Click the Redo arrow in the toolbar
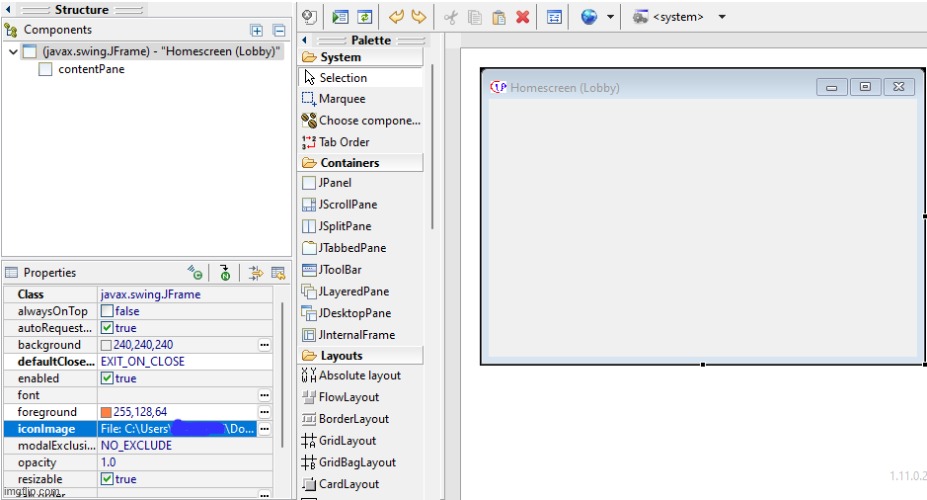This screenshot has width=927, height=500. (x=419, y=17)
